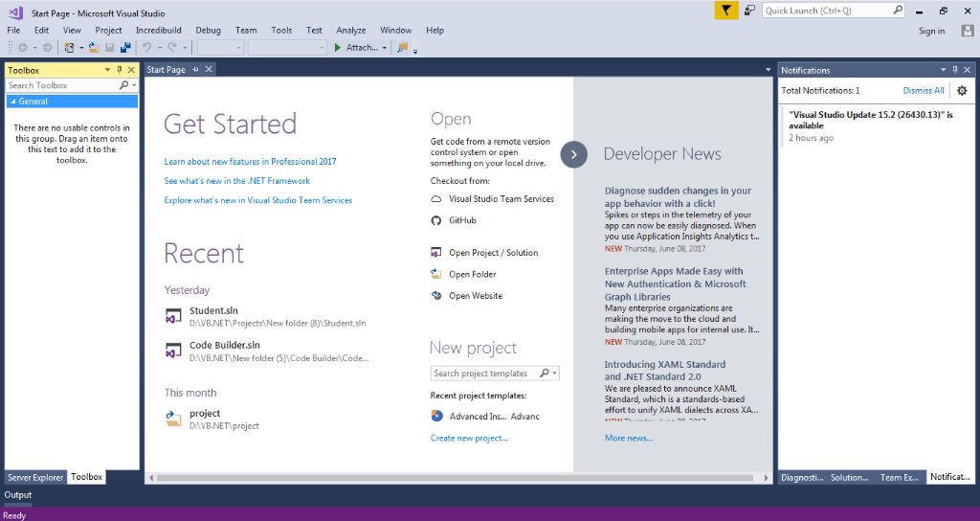Toggle auto-hide pin on Notifications panel

(955, 70)
